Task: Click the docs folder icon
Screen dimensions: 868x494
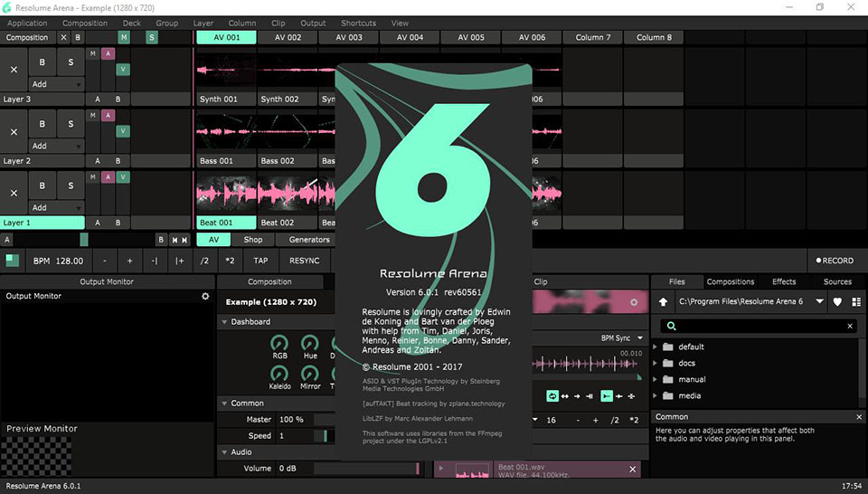Action: pos(668,364)
